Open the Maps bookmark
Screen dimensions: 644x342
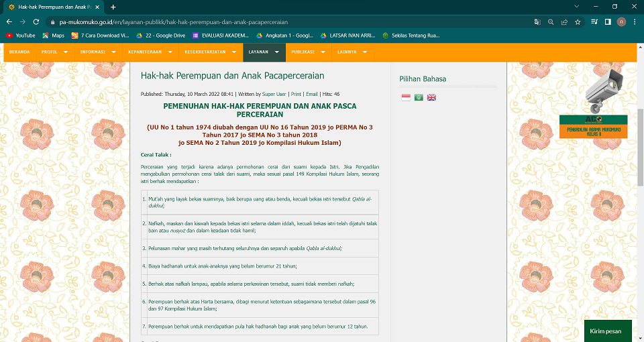tap(54, 36)
